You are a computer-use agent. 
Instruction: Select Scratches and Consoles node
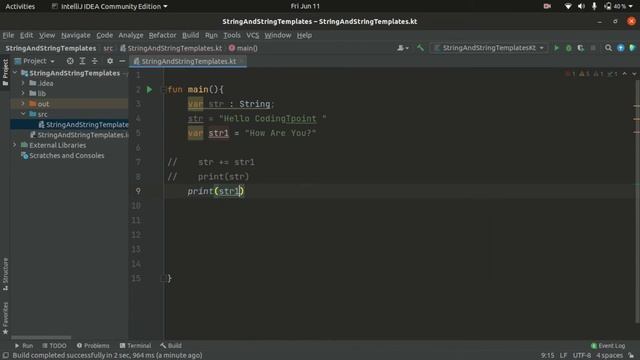(x=62, y=156)
